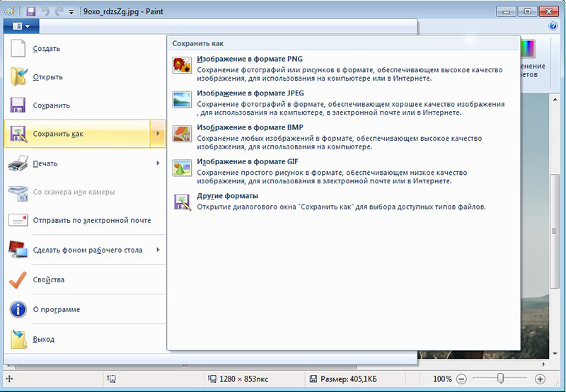This screenshot has width=566, height=392.
Task: Click the Другие форматы save icon
Action: coord(182,202)
